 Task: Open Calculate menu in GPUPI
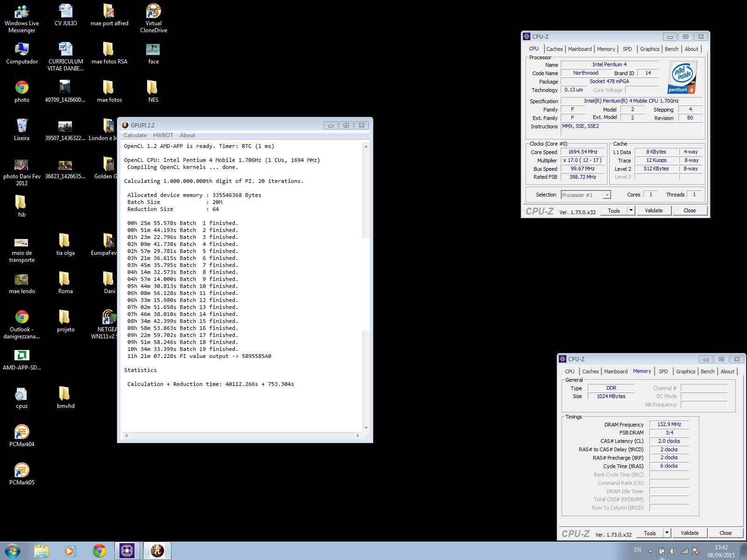point(135,135)
